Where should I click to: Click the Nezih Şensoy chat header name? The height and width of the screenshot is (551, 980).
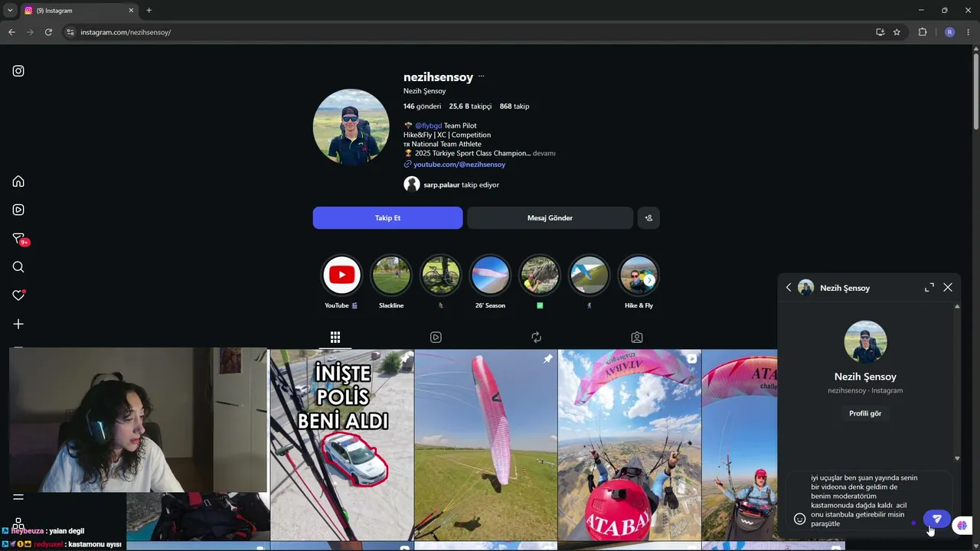pyautogui.click(x=844, y=288)
